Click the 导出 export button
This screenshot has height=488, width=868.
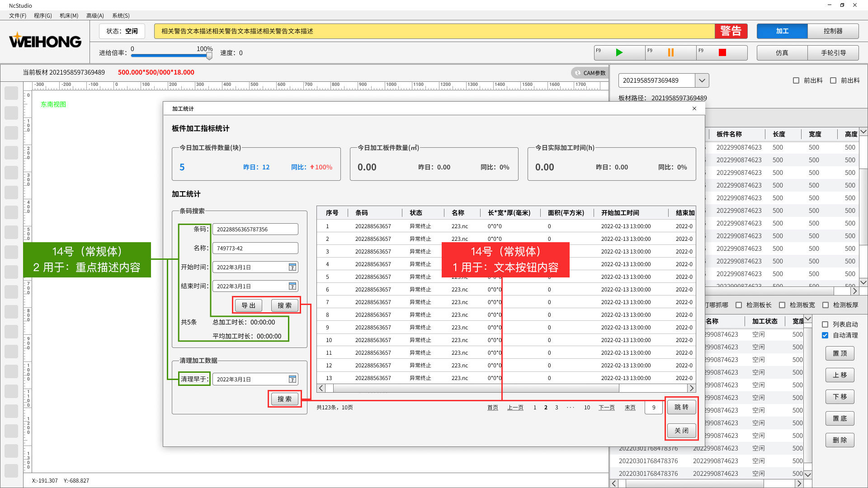coord(248,305)
